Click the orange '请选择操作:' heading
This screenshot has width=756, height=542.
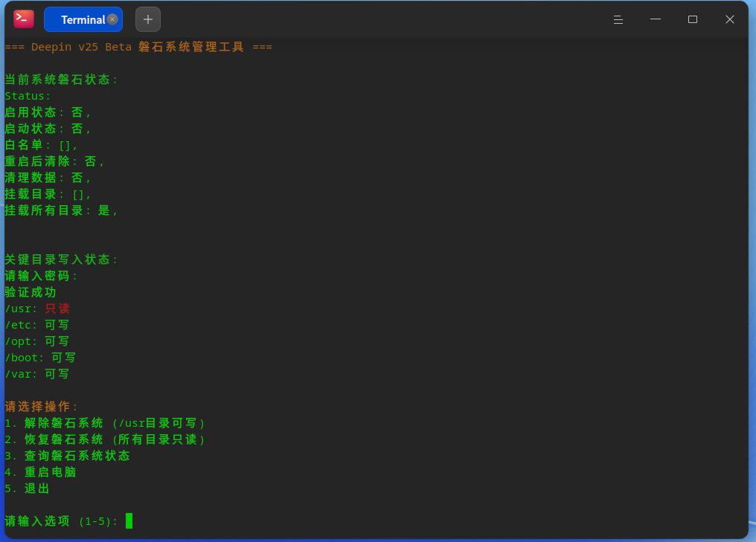tap(41, 407)
